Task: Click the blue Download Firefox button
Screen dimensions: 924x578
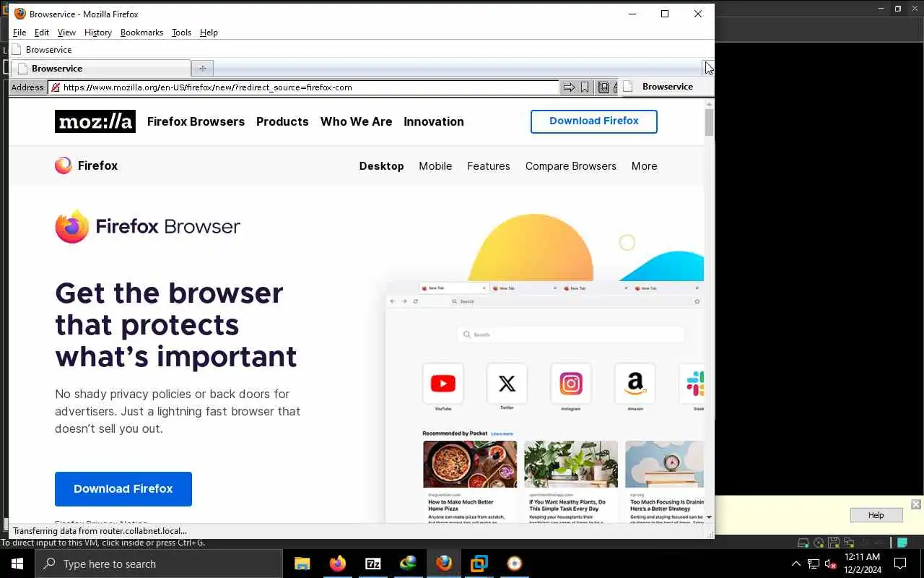Action: (x=123, y=489)
